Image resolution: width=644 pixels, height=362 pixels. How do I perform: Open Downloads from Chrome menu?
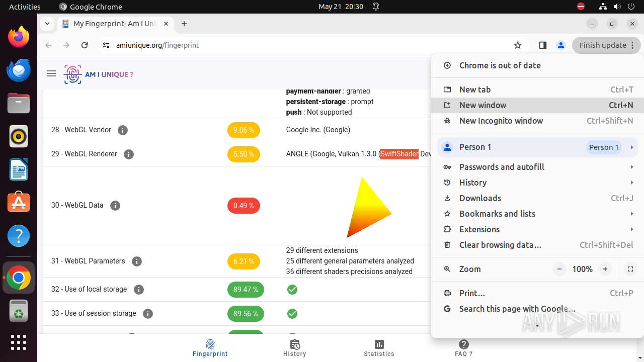click(537, 198)
